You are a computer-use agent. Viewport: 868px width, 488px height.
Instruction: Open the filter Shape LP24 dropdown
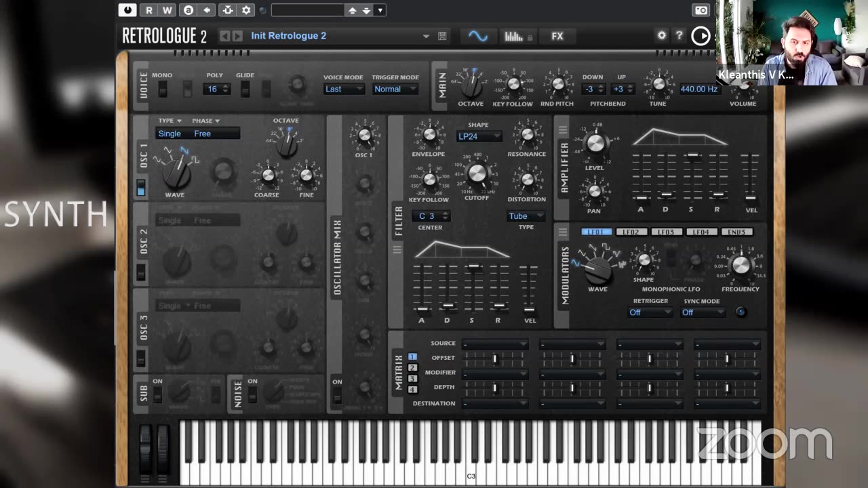click(479, 136)
